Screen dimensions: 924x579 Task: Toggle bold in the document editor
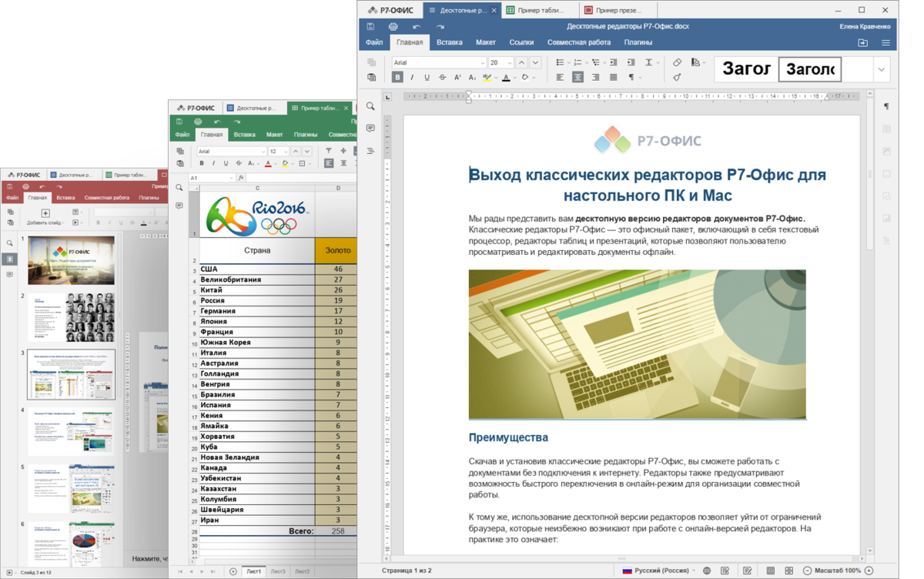coord(397,77)
